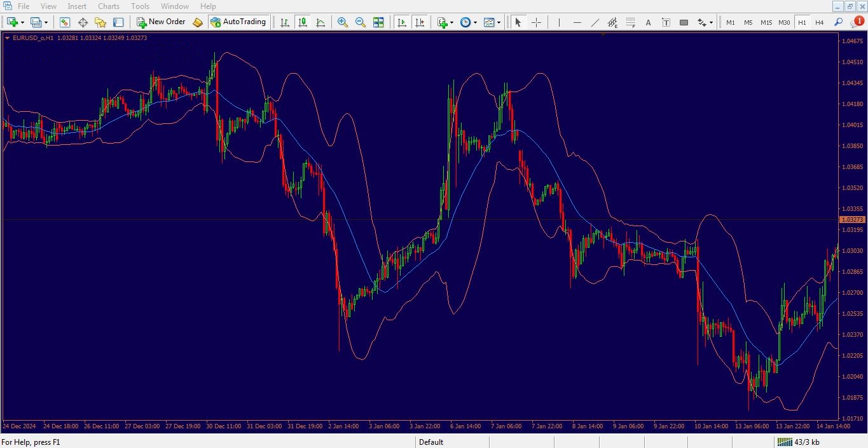Select the Fibonacci retracement tool
Viewport: 868px width, 448px height.
630,22
